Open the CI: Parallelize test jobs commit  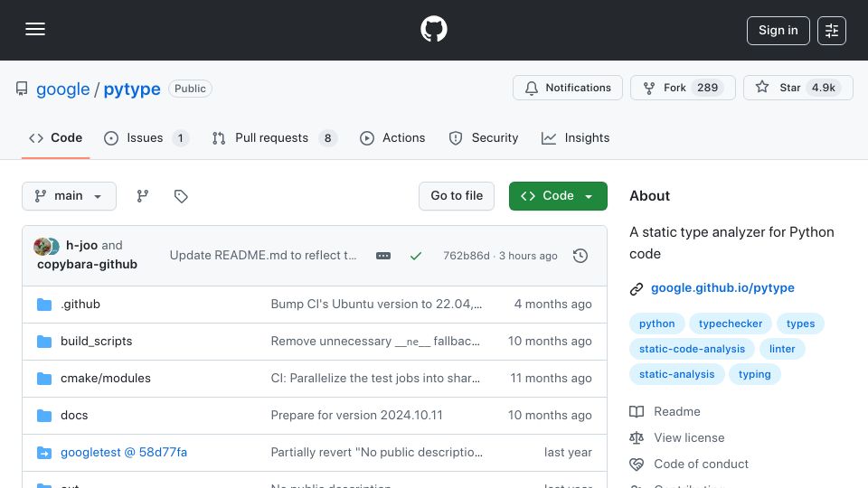[375, 379]
